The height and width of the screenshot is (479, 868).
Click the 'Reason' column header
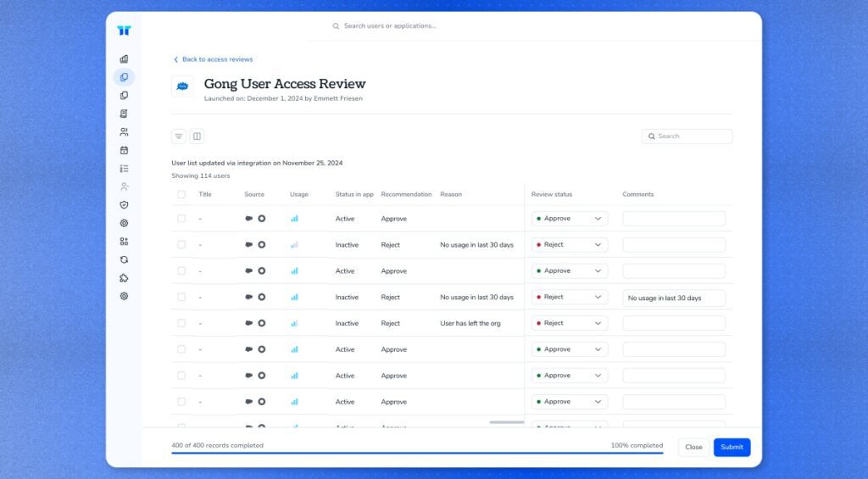pos(451,194)
